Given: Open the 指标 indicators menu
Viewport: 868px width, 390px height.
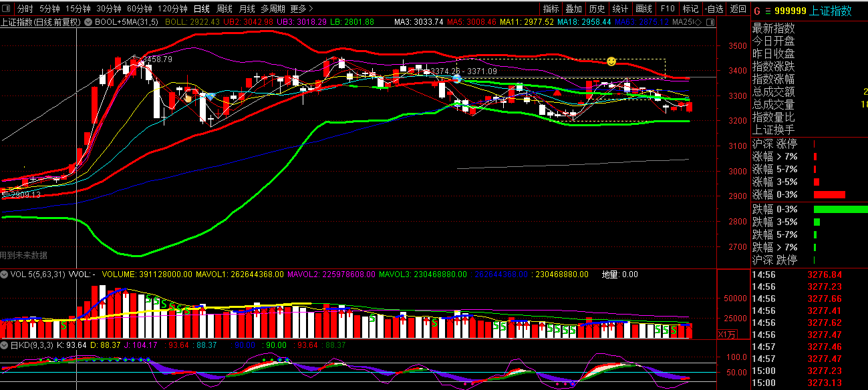Looking at the screenshot, I should (x=551, y=9).
